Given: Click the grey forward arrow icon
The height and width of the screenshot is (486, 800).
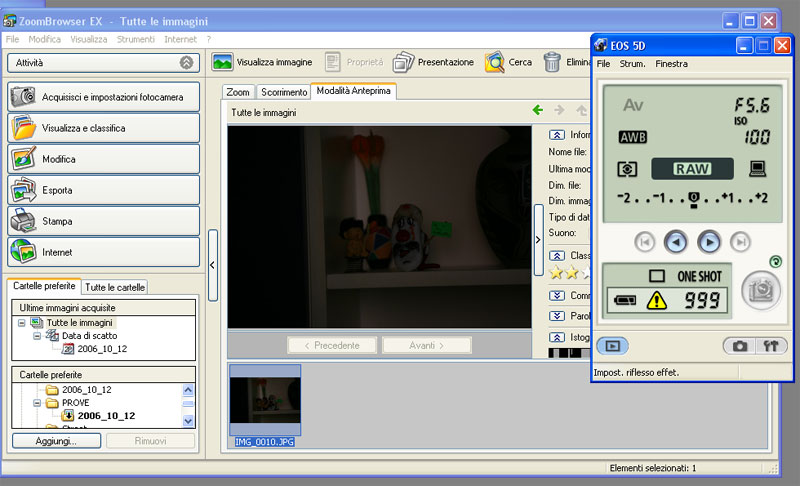Looking at the screenshot, I should (559, 110).
